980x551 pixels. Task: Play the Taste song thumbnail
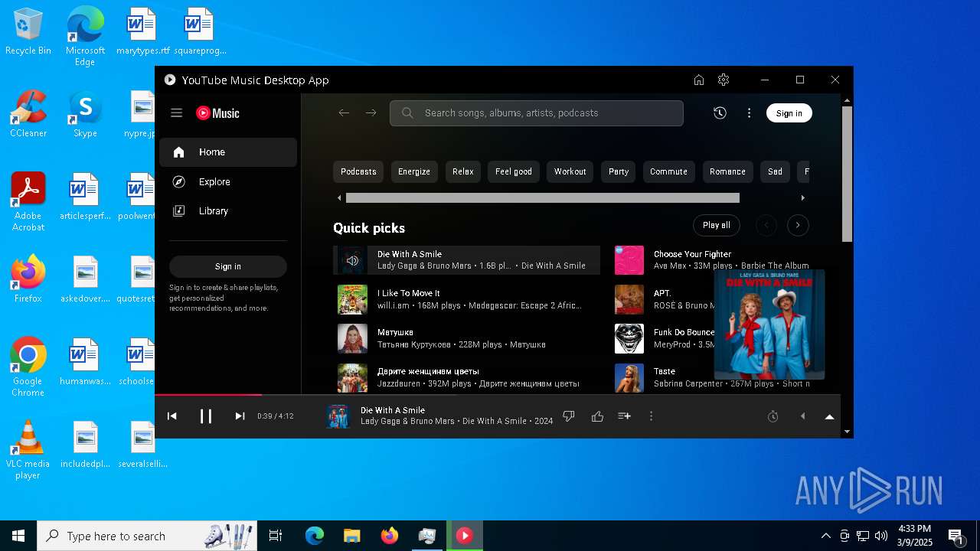629,377
